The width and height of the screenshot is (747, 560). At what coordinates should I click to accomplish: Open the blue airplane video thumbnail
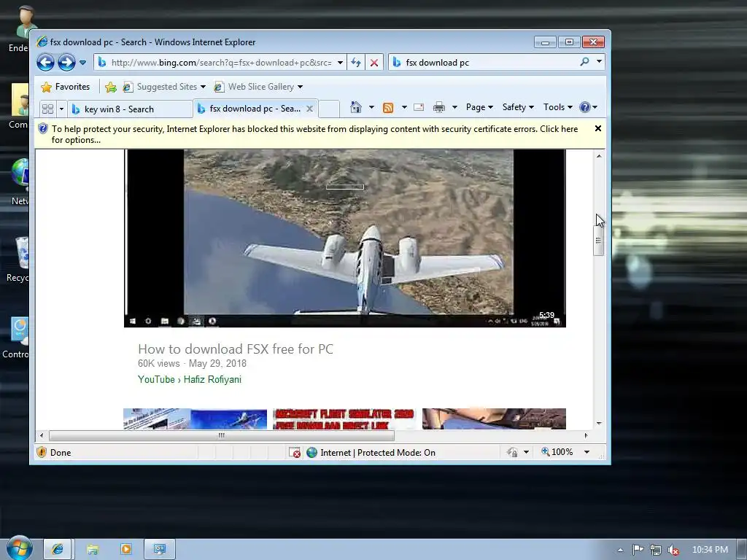pos(195,419)
